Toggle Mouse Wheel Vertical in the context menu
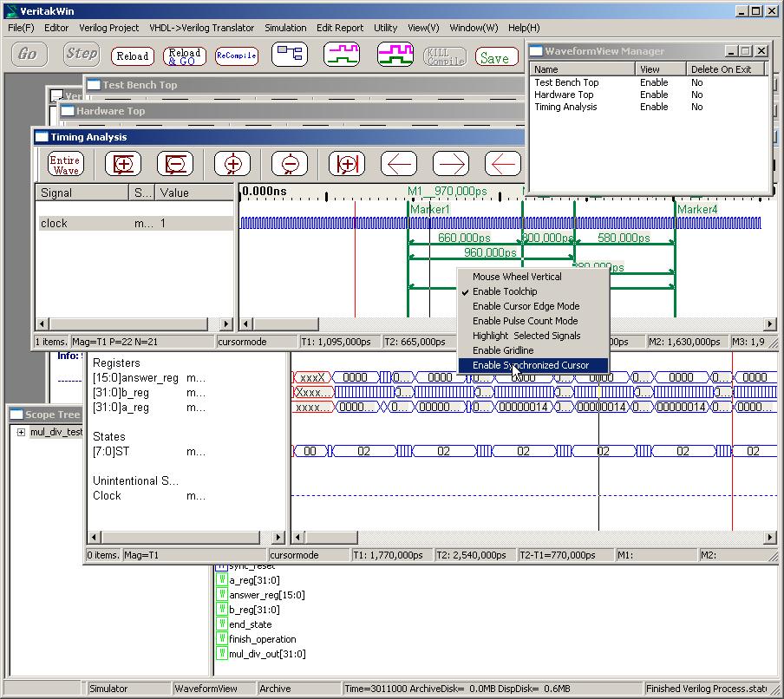Image resolution: width=784 pixels, height=699 pixels. pyautogui.click(x=533, y=277)
